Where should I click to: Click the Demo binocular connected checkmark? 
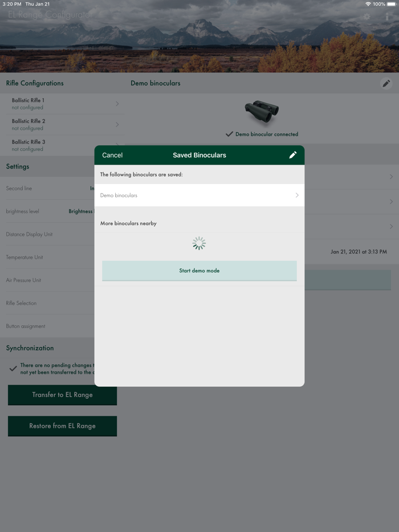229,134
